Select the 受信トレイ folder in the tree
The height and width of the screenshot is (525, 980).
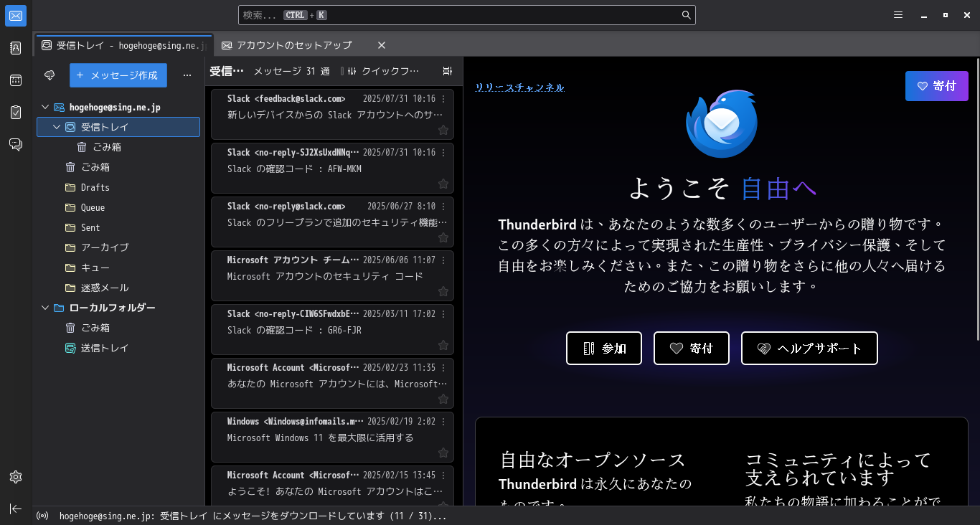[118, 127]
